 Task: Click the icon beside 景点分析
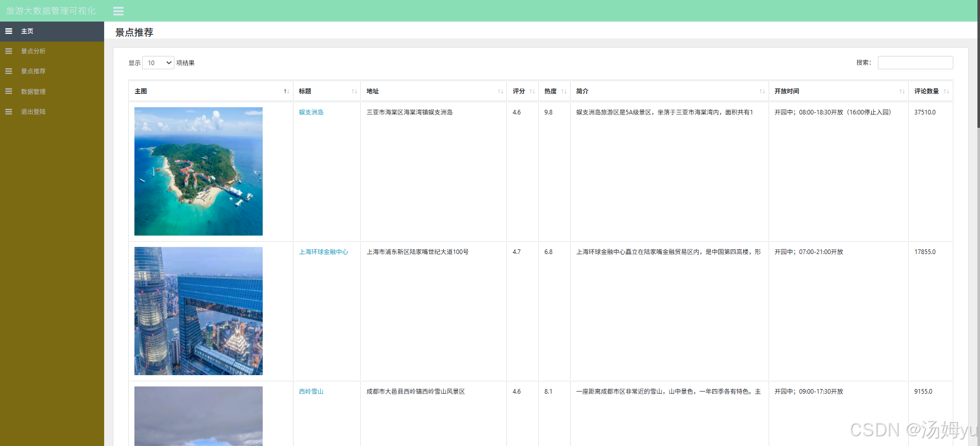9,51
